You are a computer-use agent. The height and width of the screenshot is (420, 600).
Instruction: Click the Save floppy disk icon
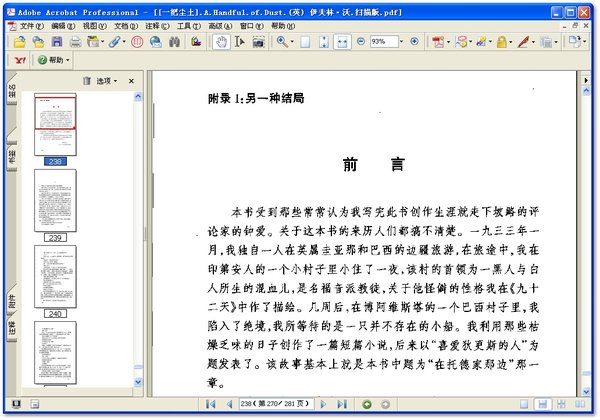pyautogui.click(x=57, y=42)
